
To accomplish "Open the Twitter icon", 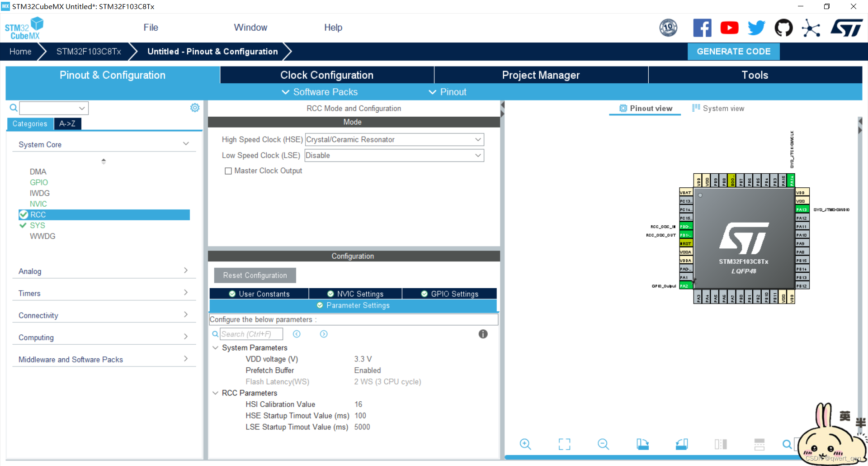I will [x=756, y=28].
